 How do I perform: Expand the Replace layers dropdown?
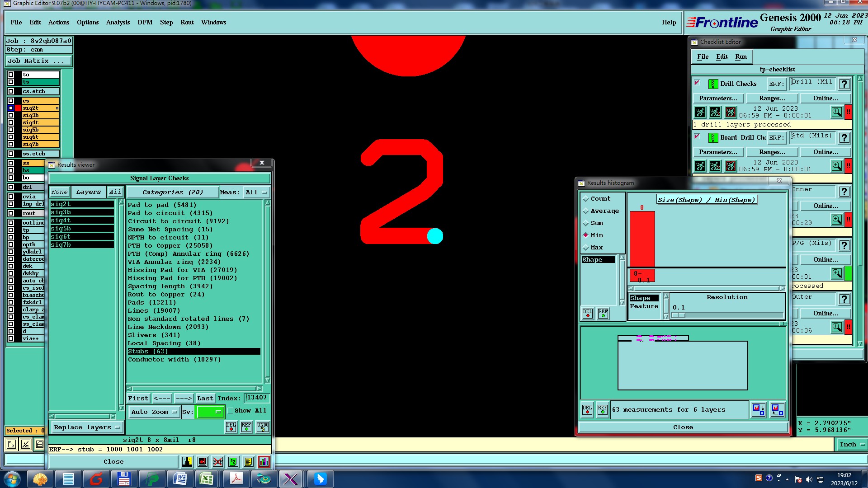pos(86,427)
